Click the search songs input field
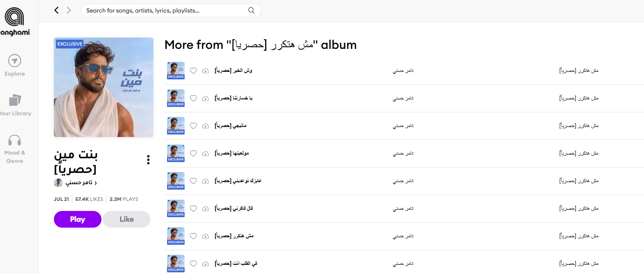This screenshot has height=274, width=644. click(x=166, y=10)
